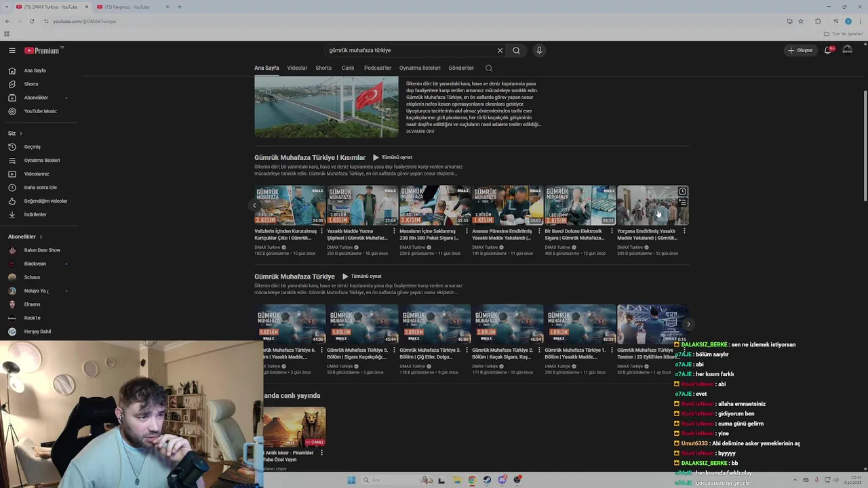Switch to the channel Shorts tab

click(x=323, y=68)
